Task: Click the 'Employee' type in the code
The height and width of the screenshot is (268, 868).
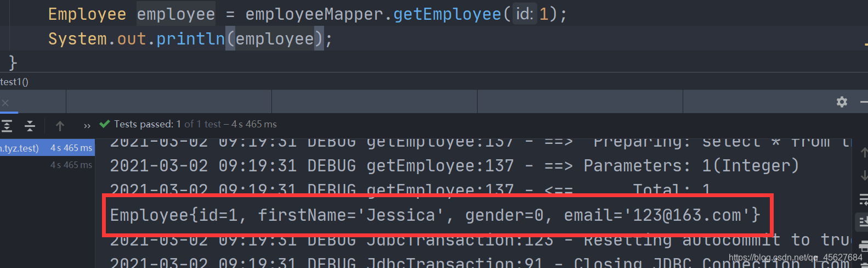Action: click(87, 14)
